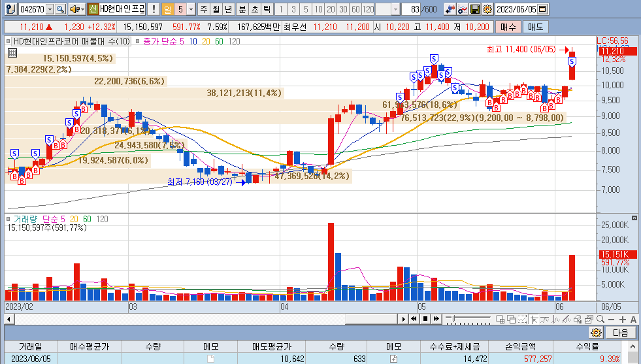Play the chart replay forward
The image size is (641, 364).
click(403, 319)
